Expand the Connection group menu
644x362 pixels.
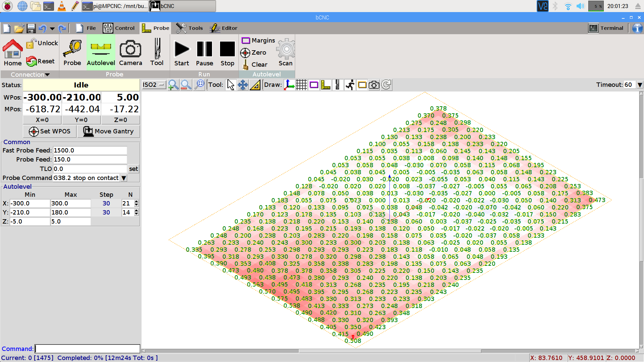coord(30,74)
